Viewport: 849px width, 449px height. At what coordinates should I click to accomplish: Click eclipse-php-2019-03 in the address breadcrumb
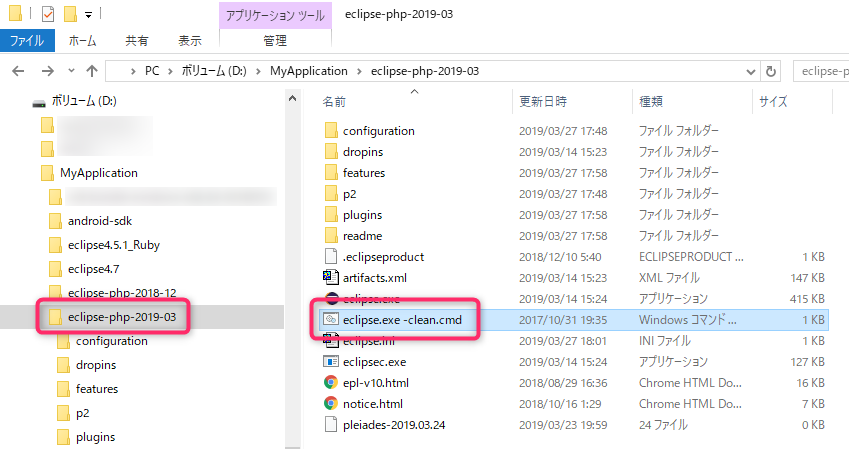click(x=425, y=71)
